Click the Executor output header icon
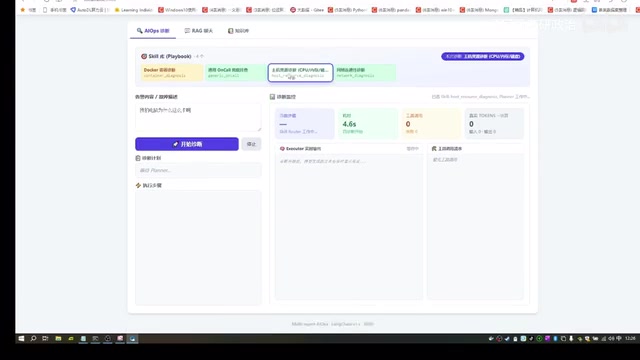640x360 pixels. pyautogui.click(x=282, y=149)
